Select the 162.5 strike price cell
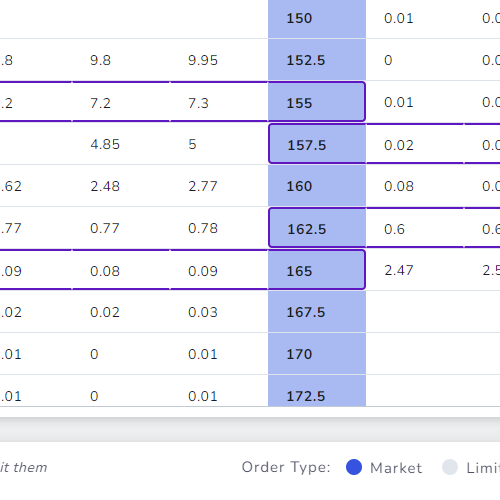This screenshot has width=500, height=500. [x=317, y=228]
